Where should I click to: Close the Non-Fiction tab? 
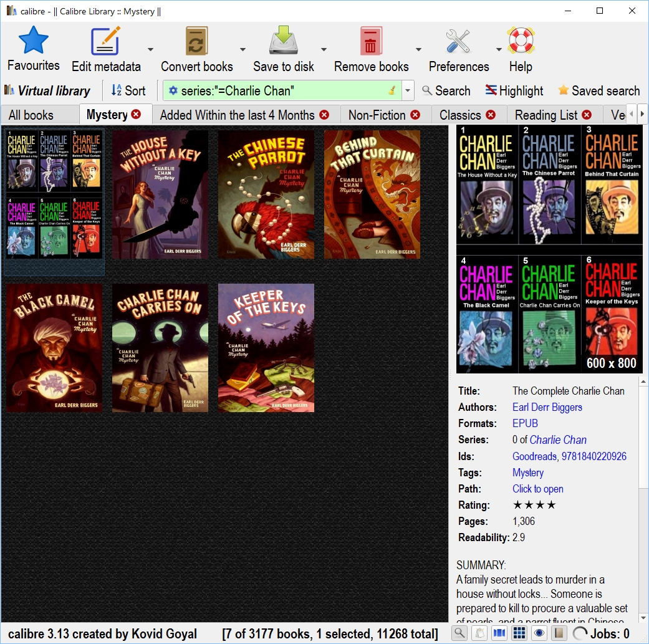416,115
